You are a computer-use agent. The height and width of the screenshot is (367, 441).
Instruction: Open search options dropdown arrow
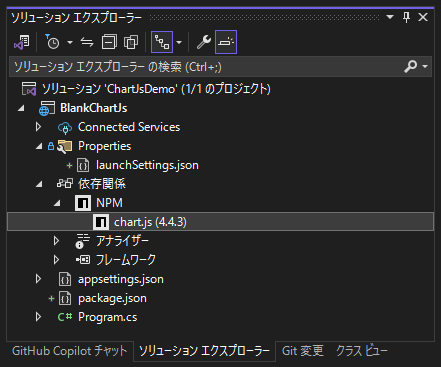pos(425,66)
